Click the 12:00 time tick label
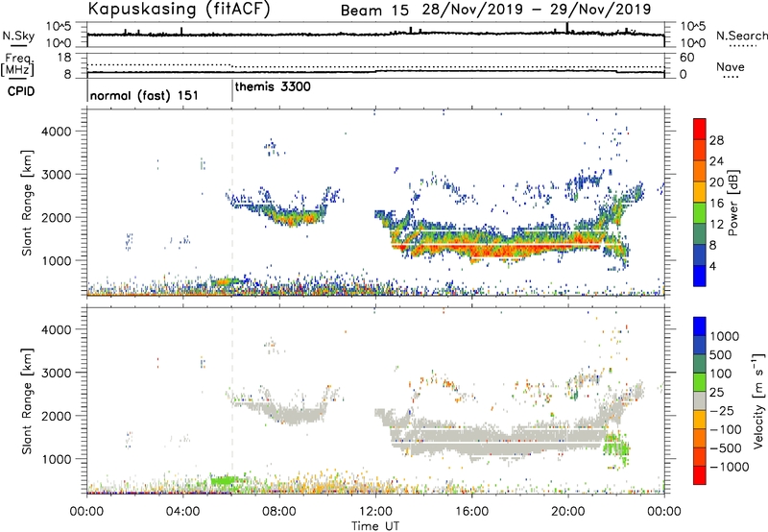The height and width of the screenshot is (532, 768). pyautogui.click(x=375, y=512)
